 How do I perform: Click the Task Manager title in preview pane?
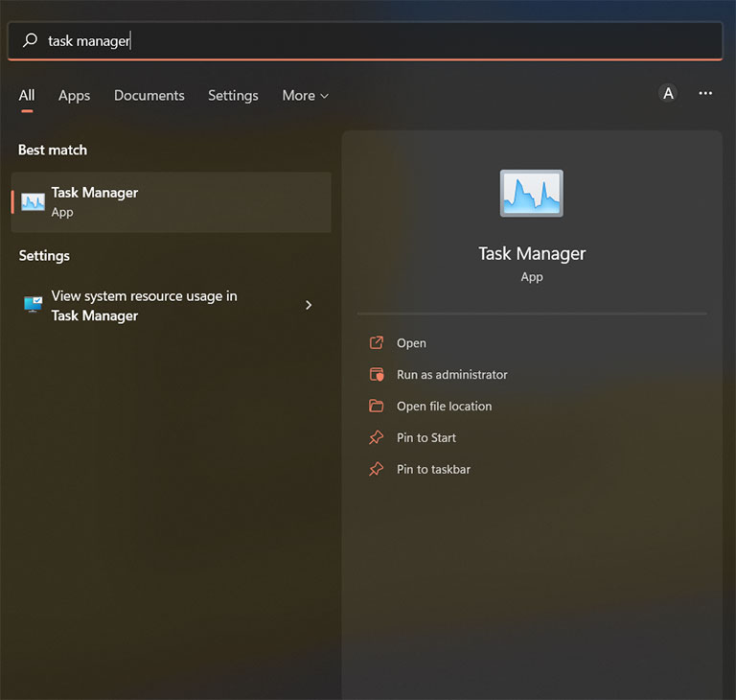coord(532,254)
